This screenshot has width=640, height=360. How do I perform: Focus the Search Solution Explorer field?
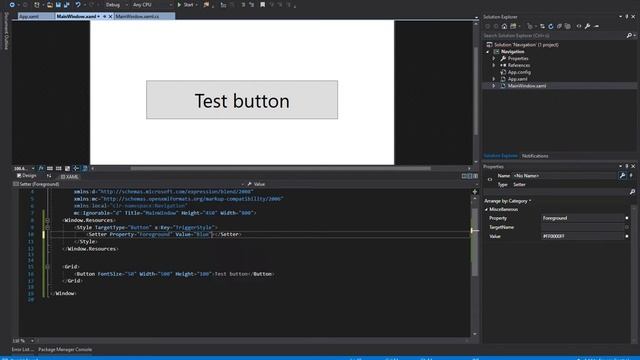pos(553,36)
